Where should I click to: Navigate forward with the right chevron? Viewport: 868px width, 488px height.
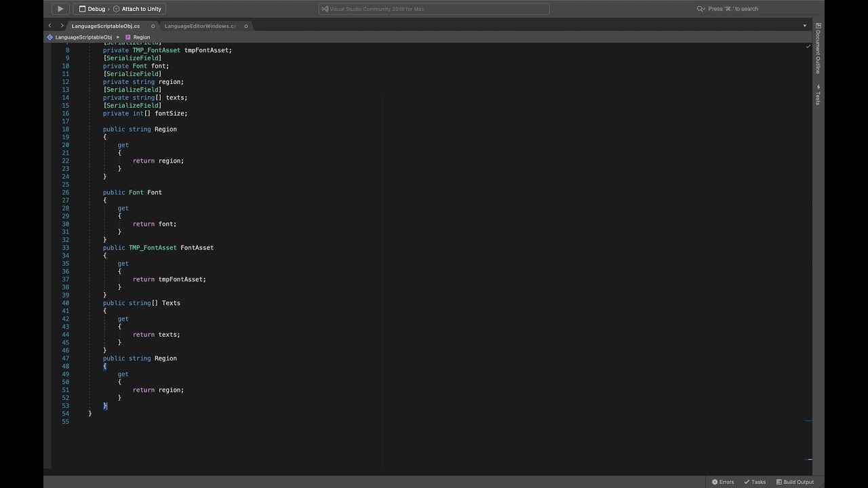[62, 26]
